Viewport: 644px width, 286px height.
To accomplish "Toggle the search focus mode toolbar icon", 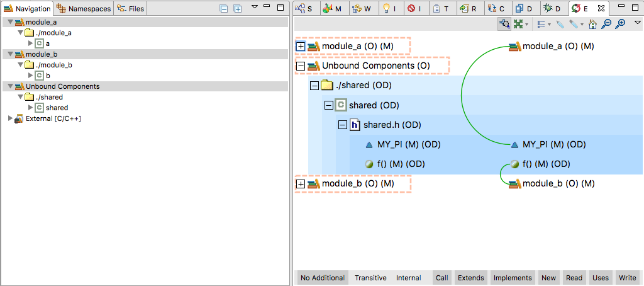I will pos(504,25).
